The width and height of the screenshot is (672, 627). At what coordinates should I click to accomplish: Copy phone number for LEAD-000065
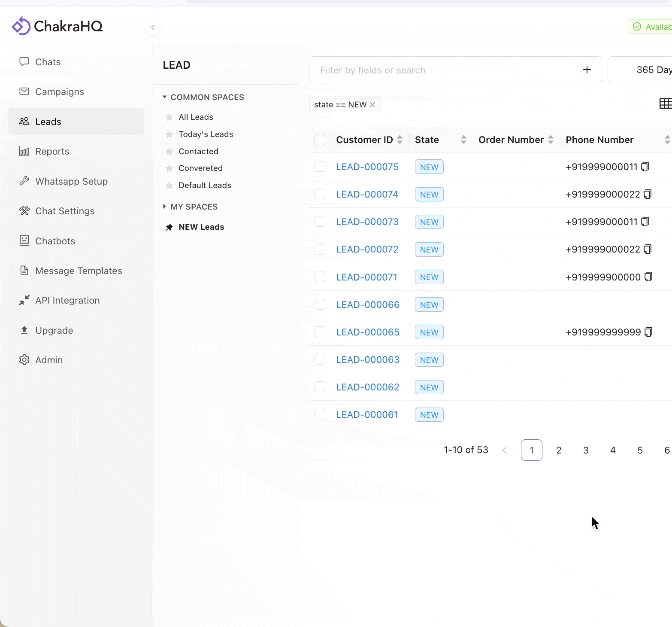tap(648, 332)
